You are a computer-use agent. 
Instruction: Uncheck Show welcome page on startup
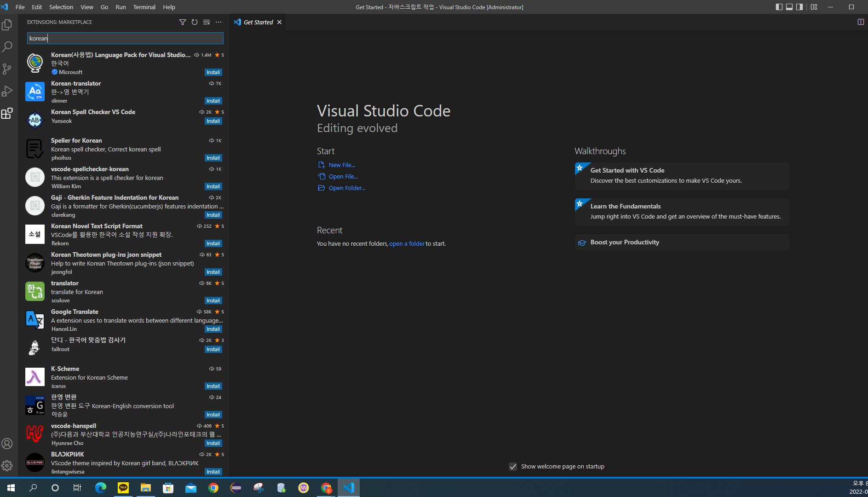point(513,467)
